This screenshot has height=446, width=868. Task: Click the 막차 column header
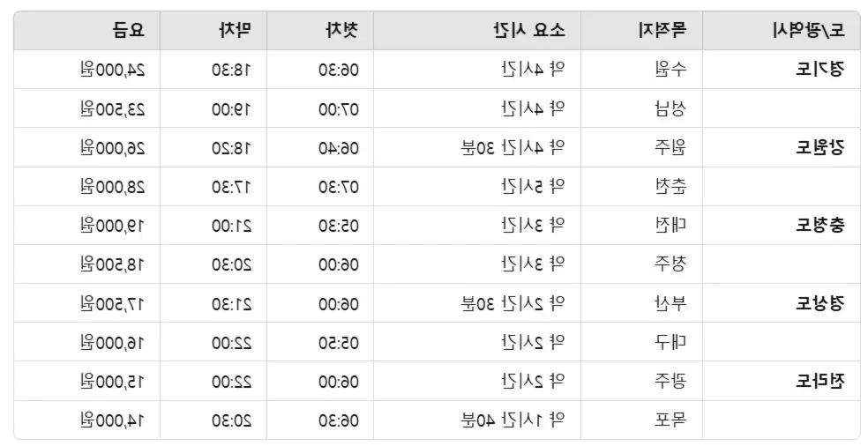coord(213,31)
